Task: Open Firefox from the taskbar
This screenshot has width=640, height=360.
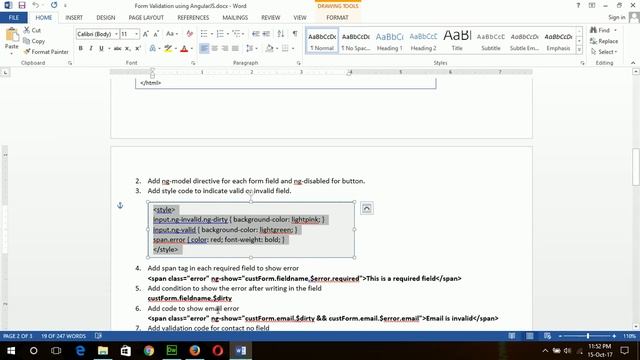Action: pyautogui.click(x=195, y=351)
